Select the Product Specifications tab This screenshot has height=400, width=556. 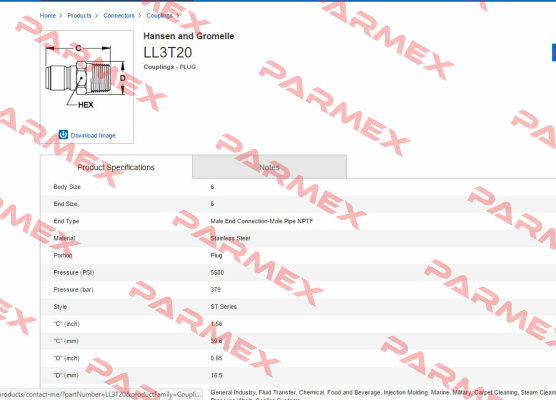click(116, 167)
